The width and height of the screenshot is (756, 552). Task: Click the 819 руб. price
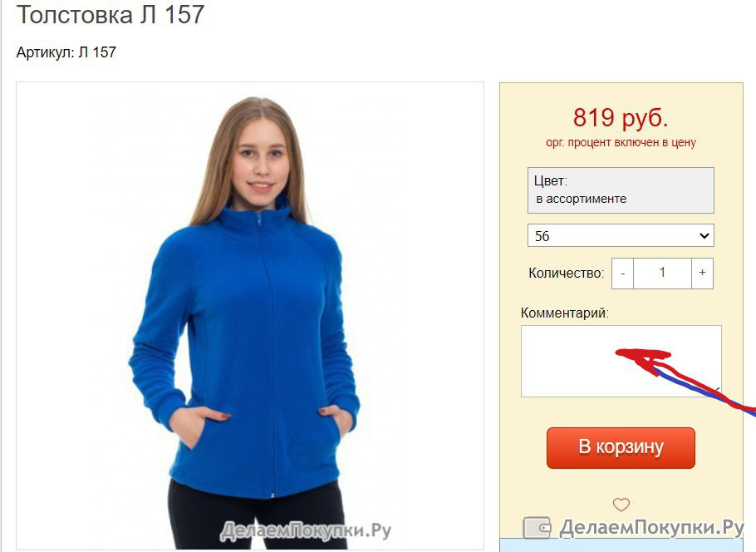click(621, 117)
